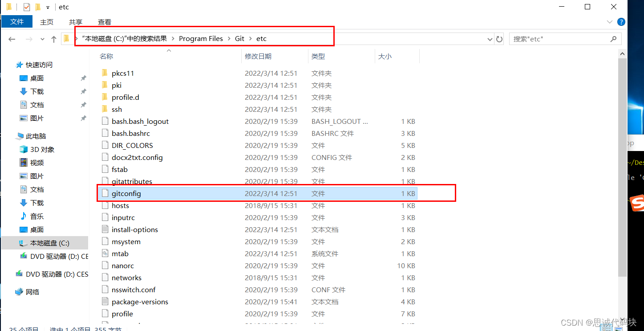
Task: Click the etc breadcrumb segment
Action: tap(261, 39)
